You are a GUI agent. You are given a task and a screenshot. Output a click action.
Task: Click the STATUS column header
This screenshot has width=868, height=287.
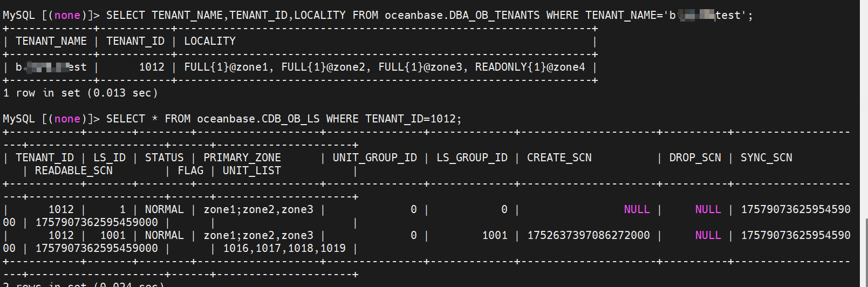[165, 158]
